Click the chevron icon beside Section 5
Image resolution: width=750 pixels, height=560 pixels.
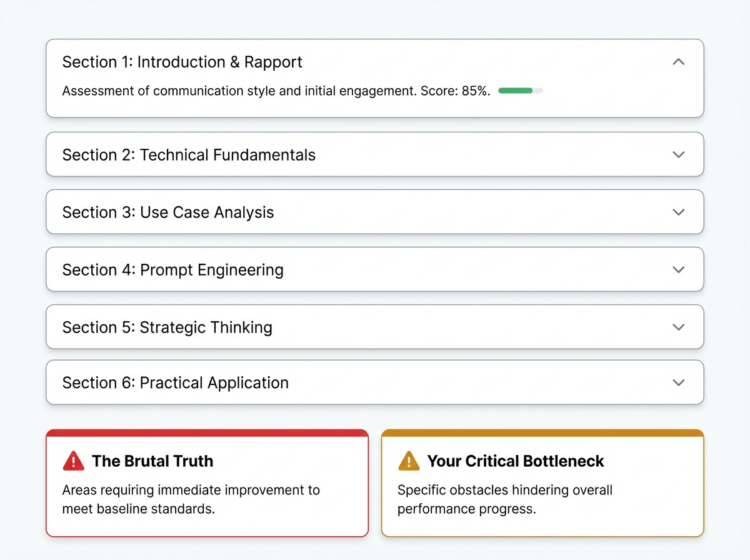(679, 327)
